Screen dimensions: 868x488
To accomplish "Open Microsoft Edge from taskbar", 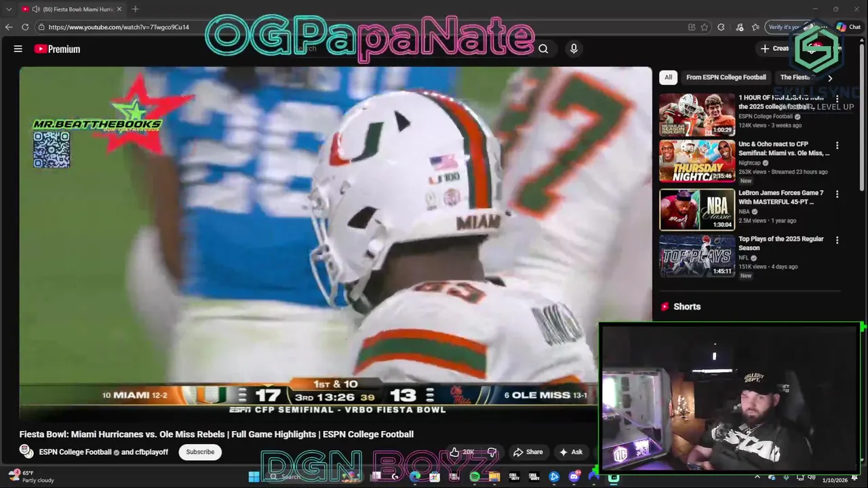I will click(416, 477).
